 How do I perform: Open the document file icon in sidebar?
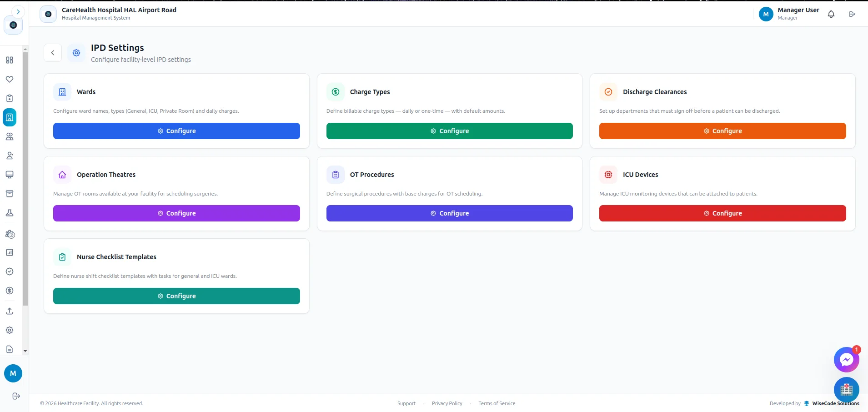pyautogui.click(x=10, y=349)
